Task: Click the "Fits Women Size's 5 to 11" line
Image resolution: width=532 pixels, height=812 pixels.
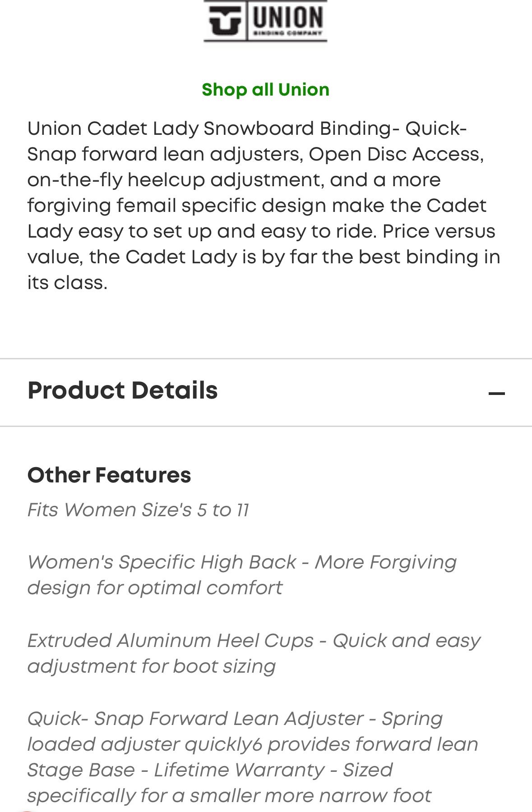Action: pos(138,510)
